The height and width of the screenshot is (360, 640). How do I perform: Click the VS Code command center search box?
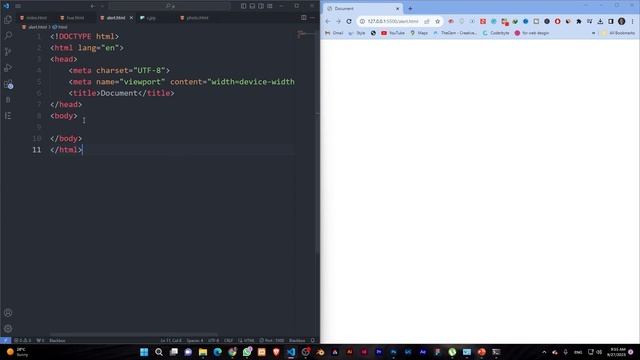170,6
